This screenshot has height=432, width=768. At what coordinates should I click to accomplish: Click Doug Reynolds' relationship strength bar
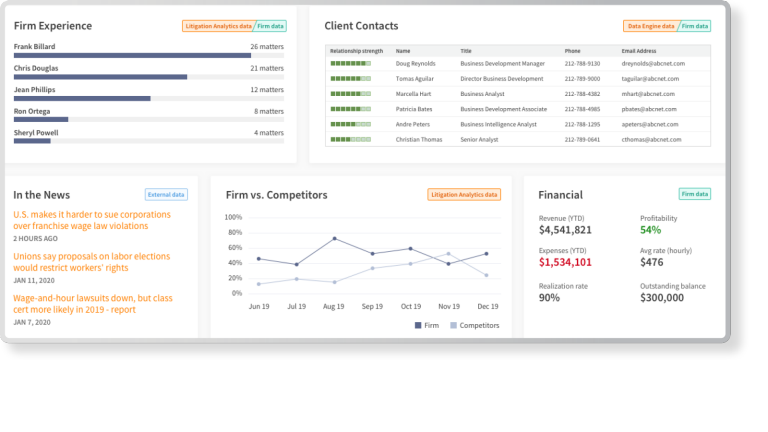pyautogui.click(x=350, y=63)
